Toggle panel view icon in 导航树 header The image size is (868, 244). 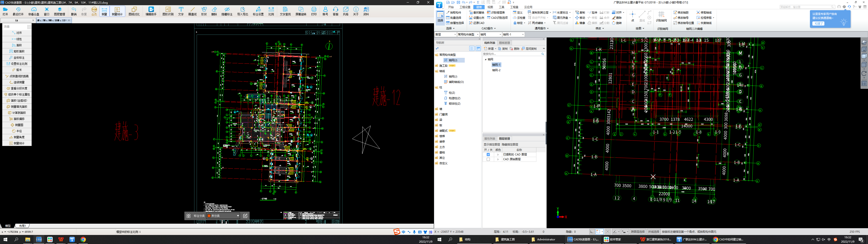pos(478,49)
